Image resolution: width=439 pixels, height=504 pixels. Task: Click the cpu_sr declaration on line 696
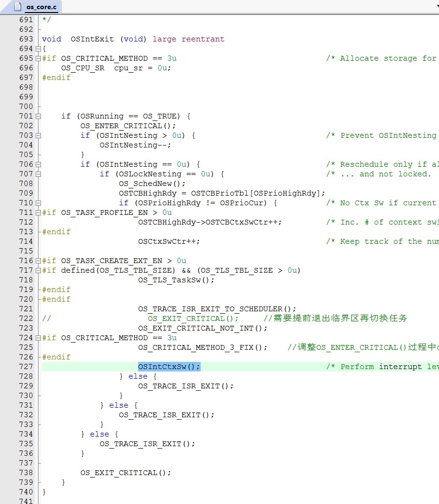coord(116,68)
